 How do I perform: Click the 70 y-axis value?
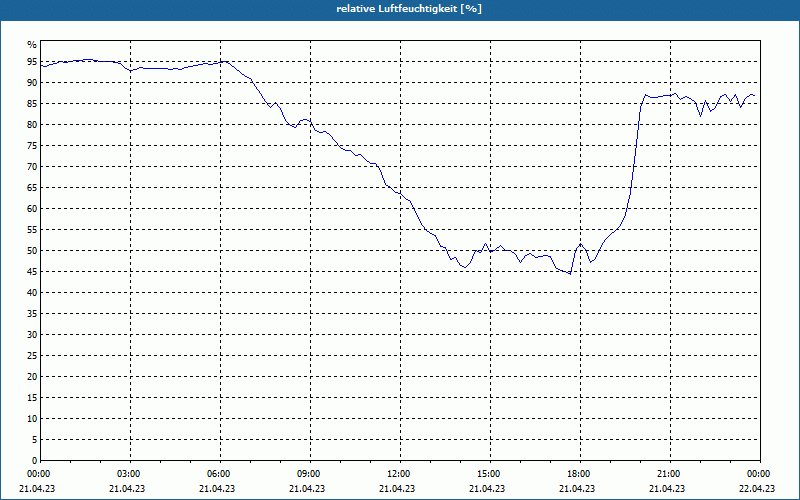pyautogui.click(x=32, y=167)
